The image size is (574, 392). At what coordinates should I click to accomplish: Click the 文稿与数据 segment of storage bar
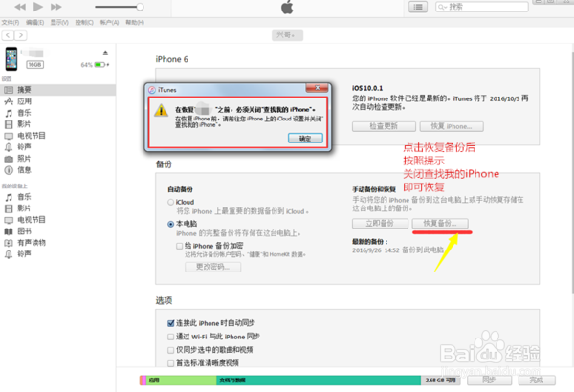tap(319, 381)
